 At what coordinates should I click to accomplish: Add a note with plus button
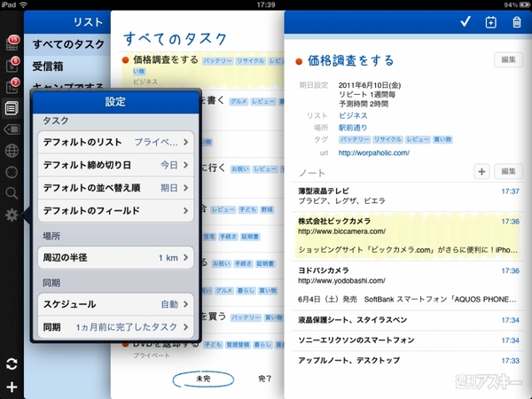pyautogui.click(x=481, y=171)
